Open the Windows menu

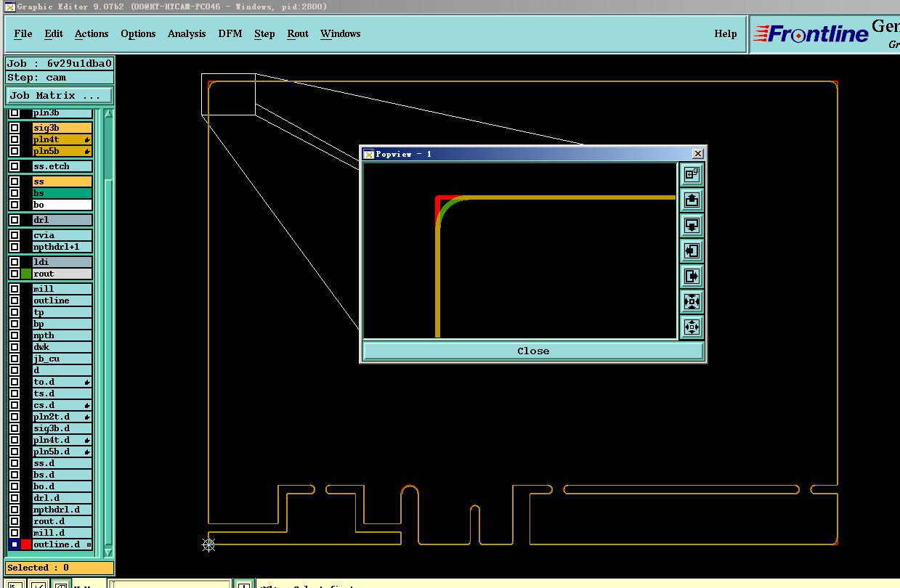(x=341, y=33)
